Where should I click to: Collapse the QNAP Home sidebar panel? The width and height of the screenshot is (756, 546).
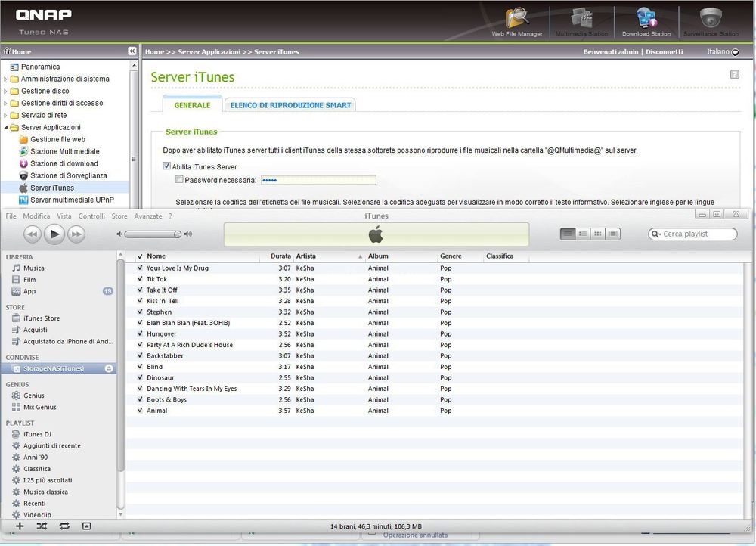click(132, 51)
